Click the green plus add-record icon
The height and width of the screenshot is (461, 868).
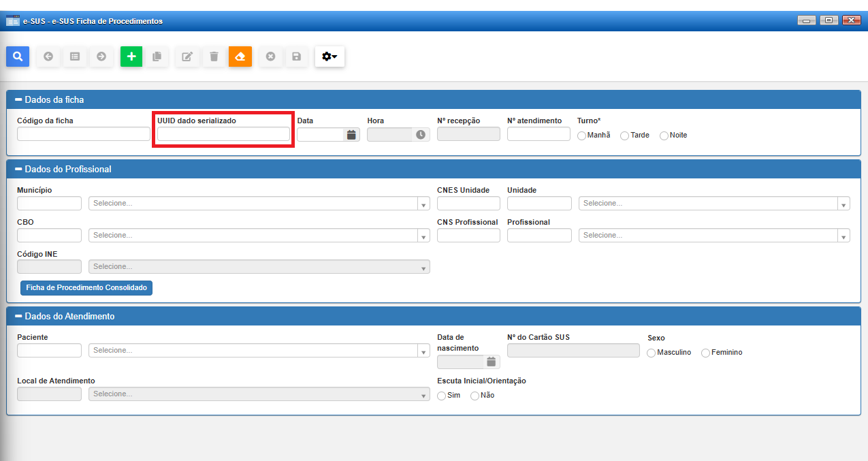(131, 57)
